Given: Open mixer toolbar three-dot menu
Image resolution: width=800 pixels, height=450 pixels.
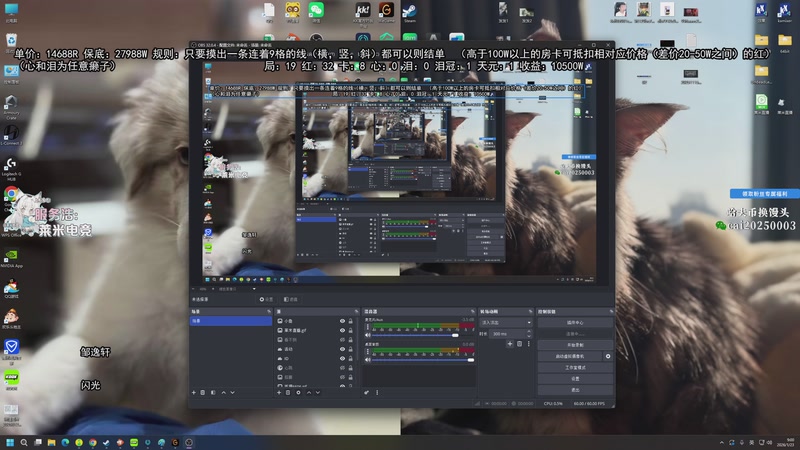Looking at the screenshot, I should click(x=377, y=392).
